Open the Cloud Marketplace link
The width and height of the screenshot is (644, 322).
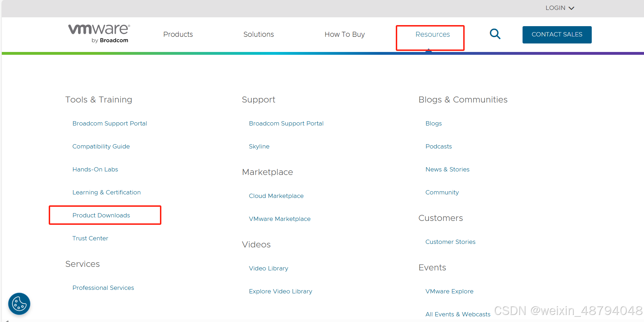click(x=276, y=196)
